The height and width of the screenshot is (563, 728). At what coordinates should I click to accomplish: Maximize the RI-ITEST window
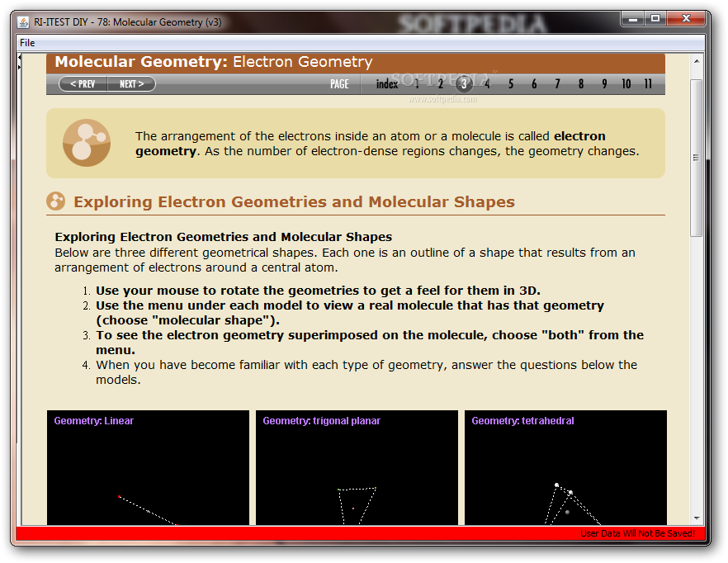[655, 19]
